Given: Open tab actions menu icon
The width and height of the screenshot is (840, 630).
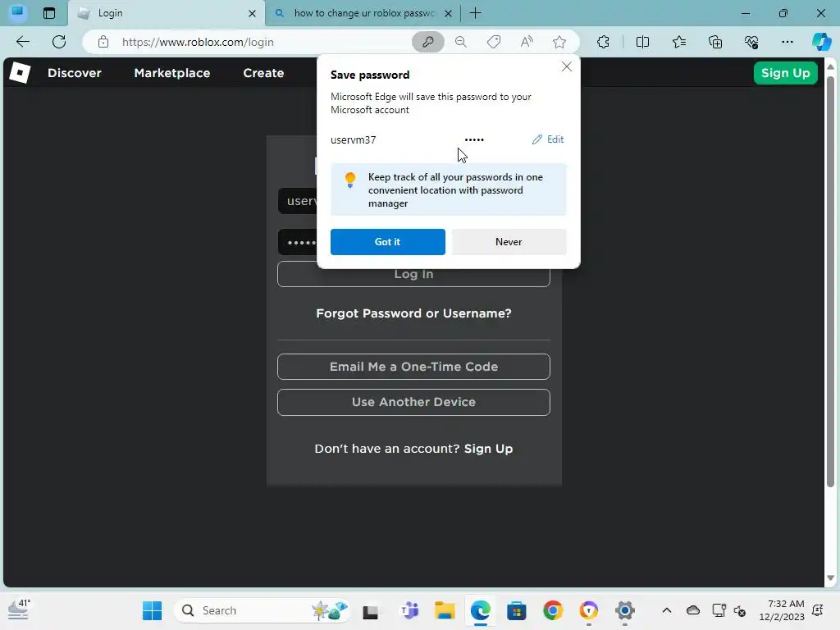Looking at the screenshot, I should 48,13.
